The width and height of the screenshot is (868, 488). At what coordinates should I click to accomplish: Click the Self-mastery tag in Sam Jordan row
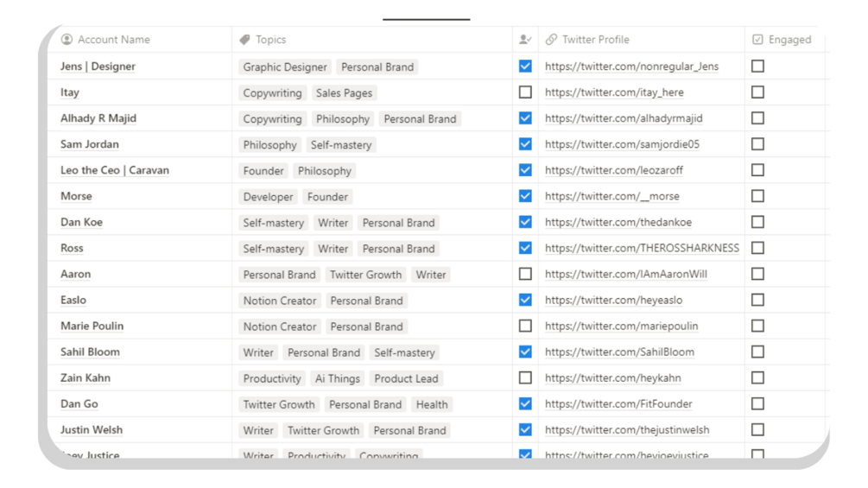click(341, 145)
